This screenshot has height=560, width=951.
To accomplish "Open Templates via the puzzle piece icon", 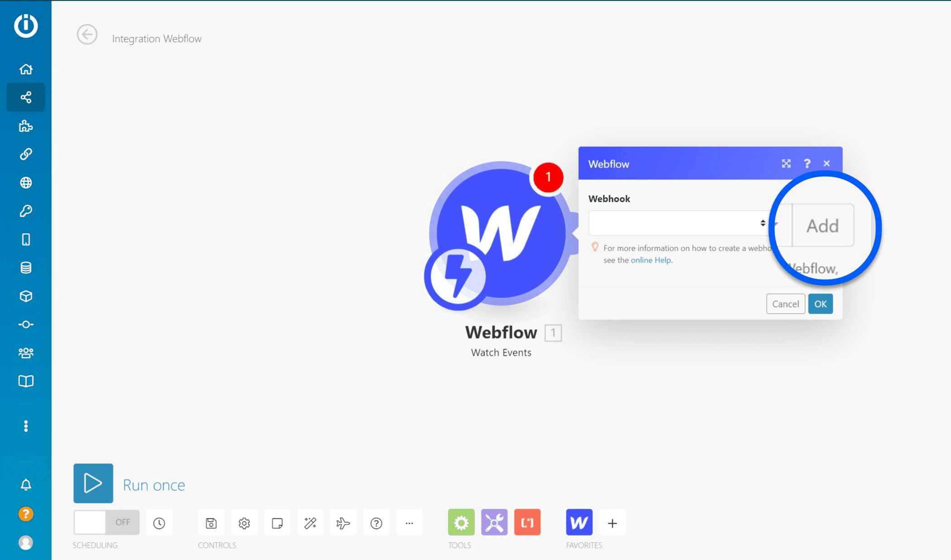I will pos(26,126).
